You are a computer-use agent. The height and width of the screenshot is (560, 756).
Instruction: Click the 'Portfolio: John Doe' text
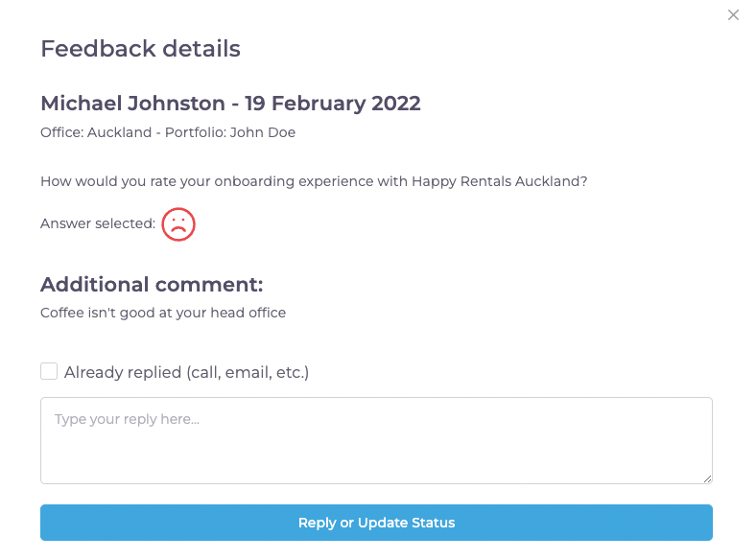click(230, 132)
